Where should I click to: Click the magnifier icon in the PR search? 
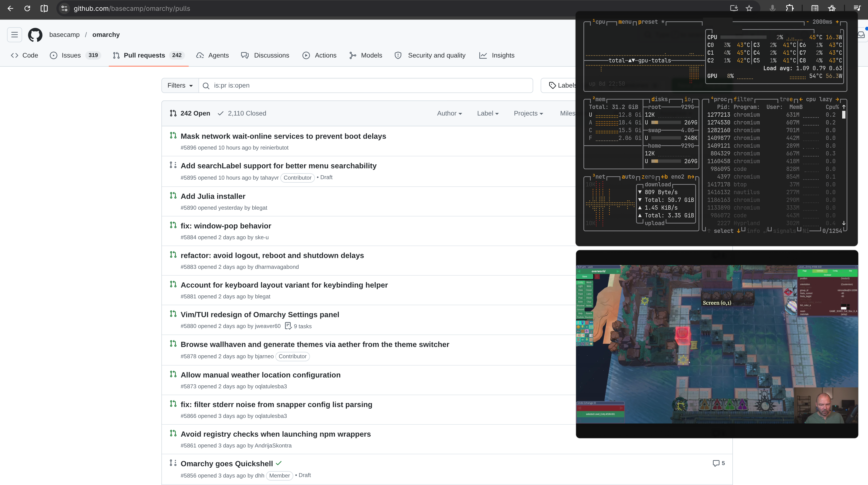(x=206, y=86)
